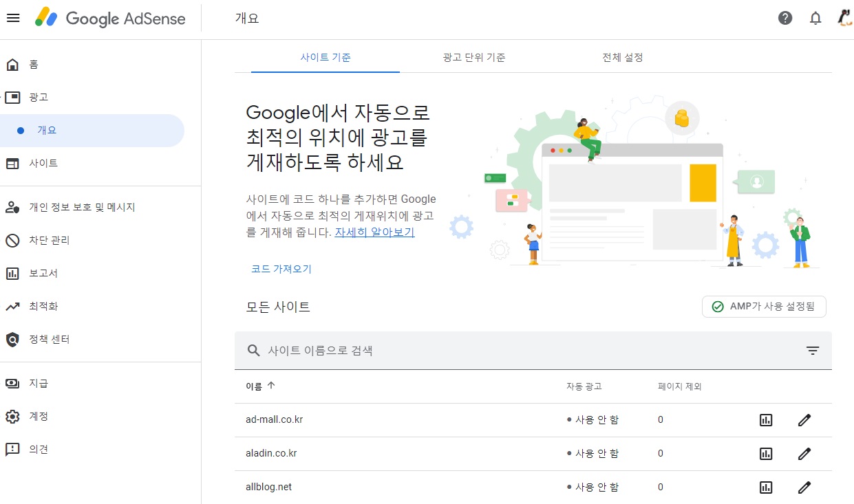The height and width of the screenshot is (504, 854).
Task: Open the filter list icon
Action: click(813, 351)
